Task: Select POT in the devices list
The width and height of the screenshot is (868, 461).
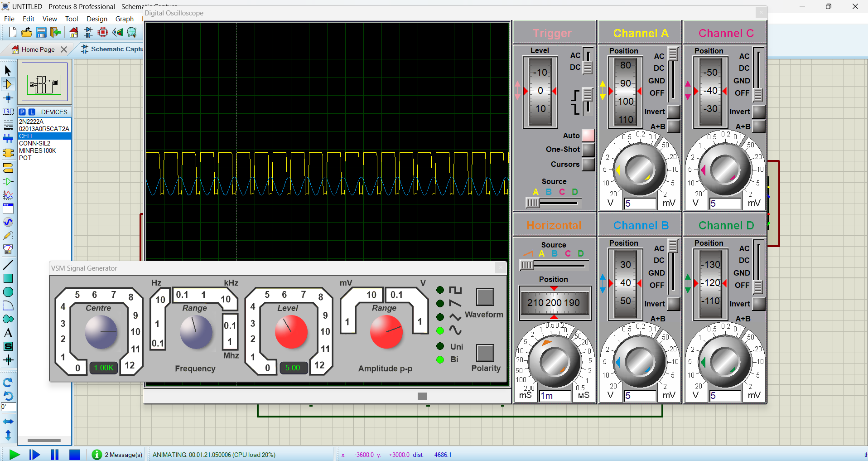Action: 25,158
